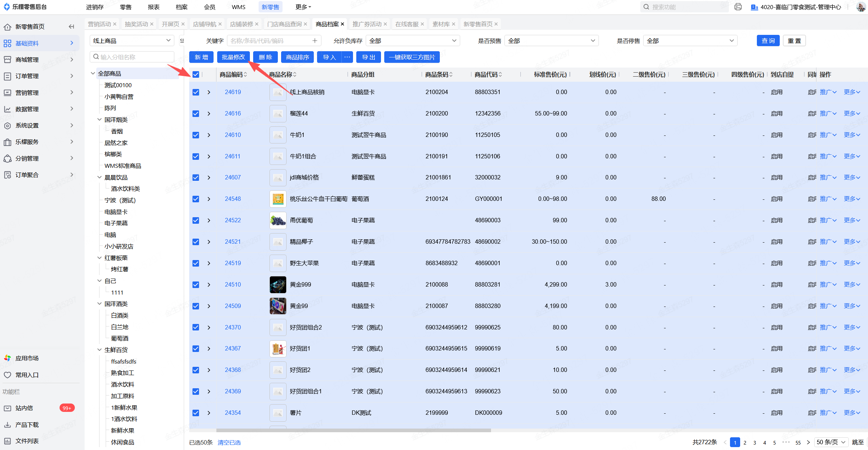Image resolution: width=868 pixels, height=450 pixels.
Task: Open the WMS top menu
Action: [238, 7]
